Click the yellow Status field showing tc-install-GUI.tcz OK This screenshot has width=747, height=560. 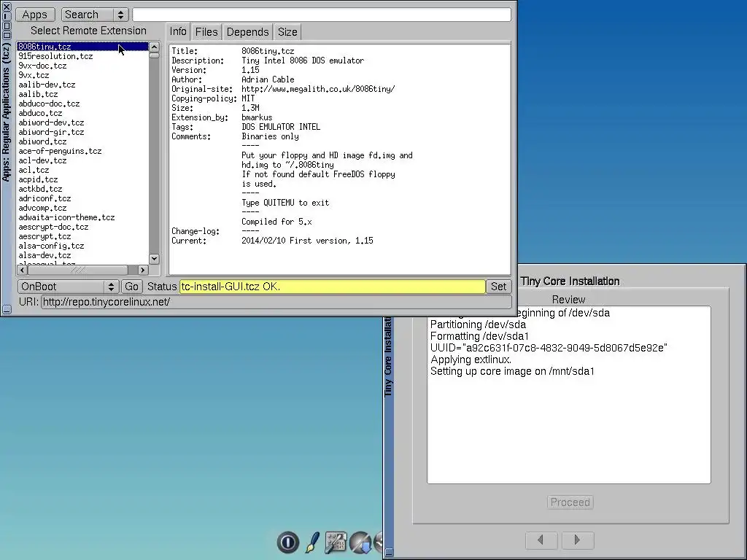coord(332,286)
